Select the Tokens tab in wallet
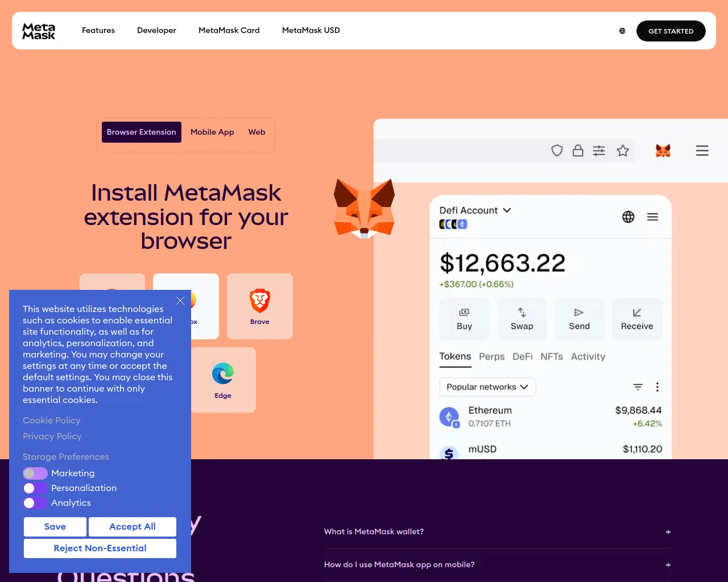The image size is (728, 582). click(x=455, y=356)
